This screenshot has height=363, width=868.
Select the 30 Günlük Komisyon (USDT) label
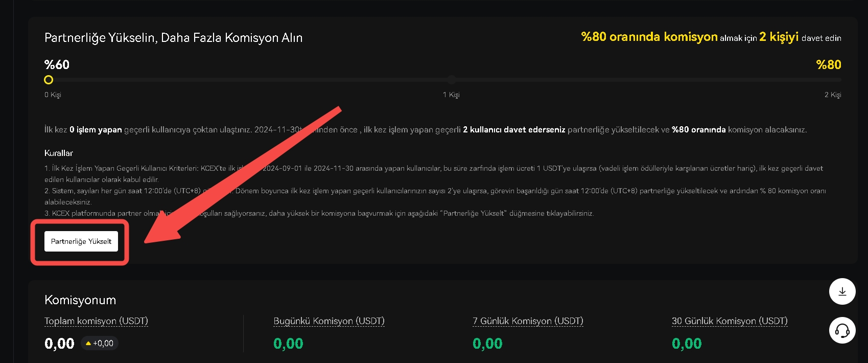pyautogui.click(x=729, y=321)
